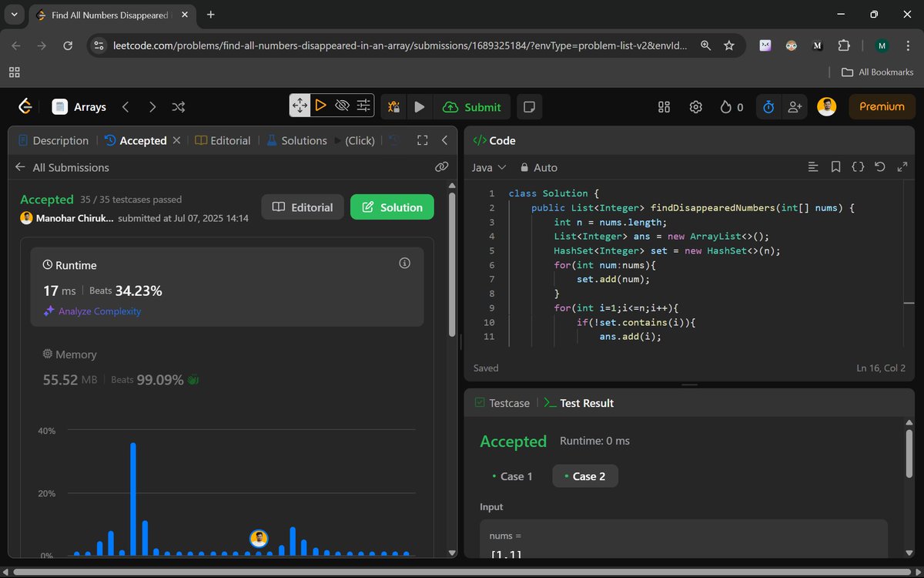Open the Java language dropdown

pos(488,167)
